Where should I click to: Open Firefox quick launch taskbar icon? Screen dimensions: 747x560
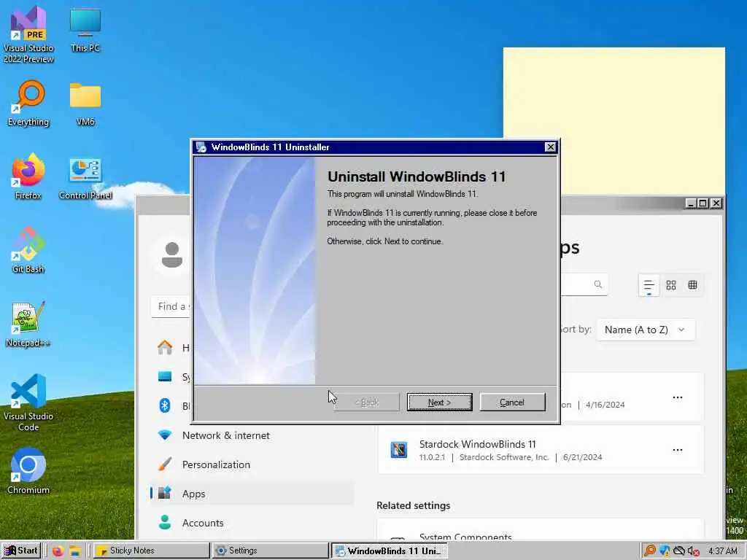pos(58,551)
